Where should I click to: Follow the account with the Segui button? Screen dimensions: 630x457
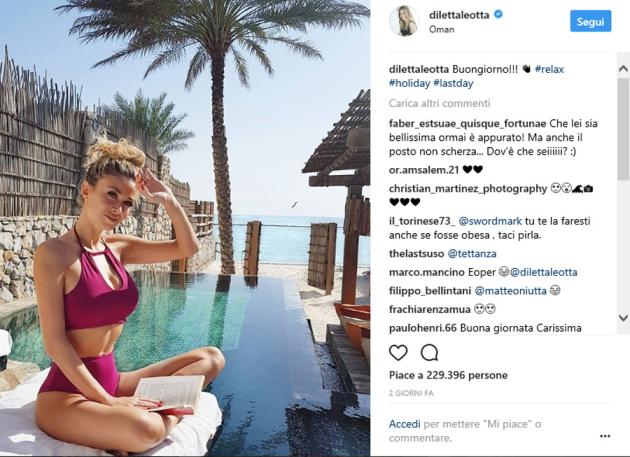[590, 21]
